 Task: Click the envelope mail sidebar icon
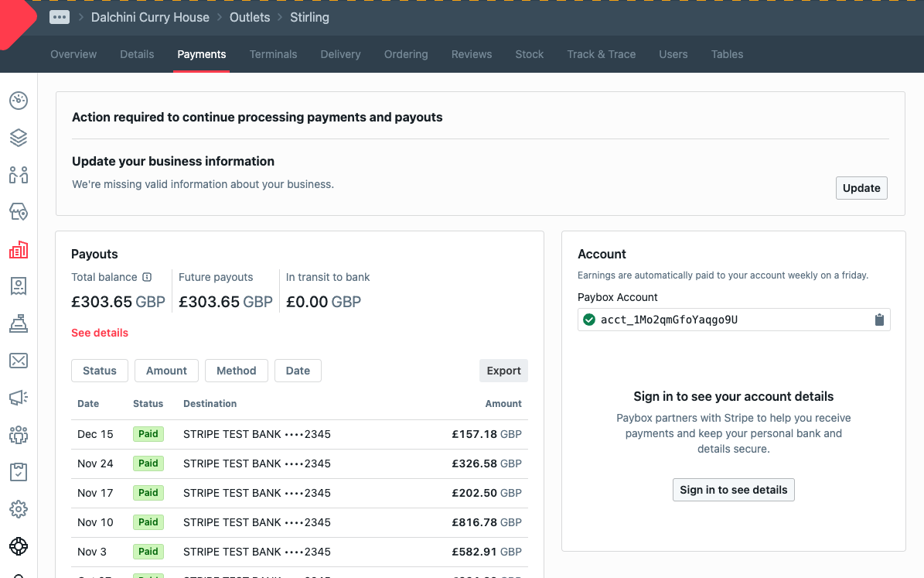tap(19, 361)
